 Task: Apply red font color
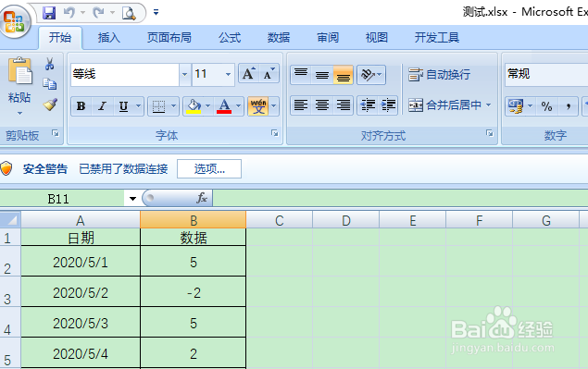(x=224, y=106)
